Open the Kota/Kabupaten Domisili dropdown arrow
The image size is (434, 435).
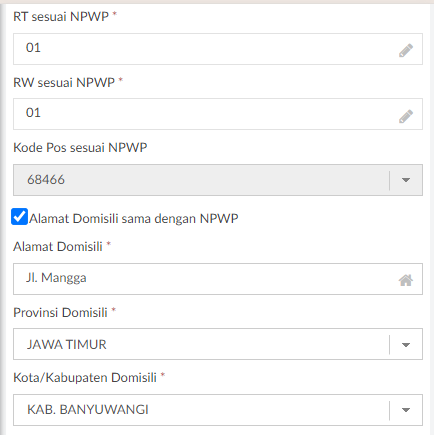pos(406,410)
